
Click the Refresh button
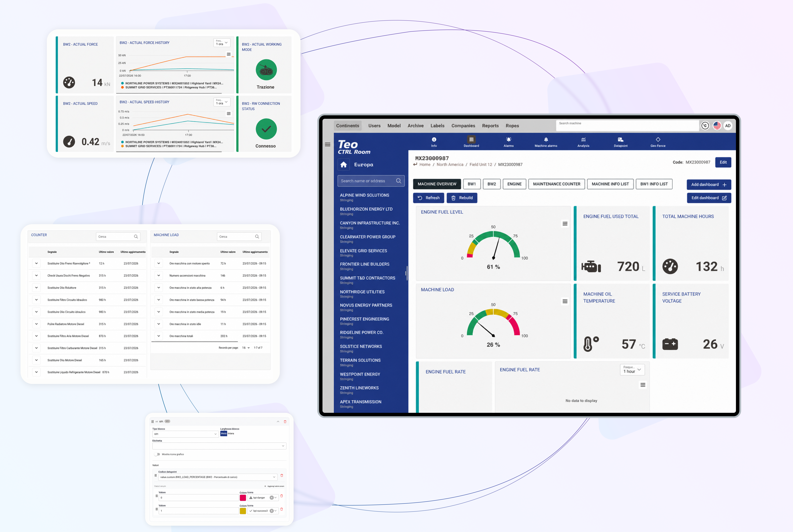428,198
